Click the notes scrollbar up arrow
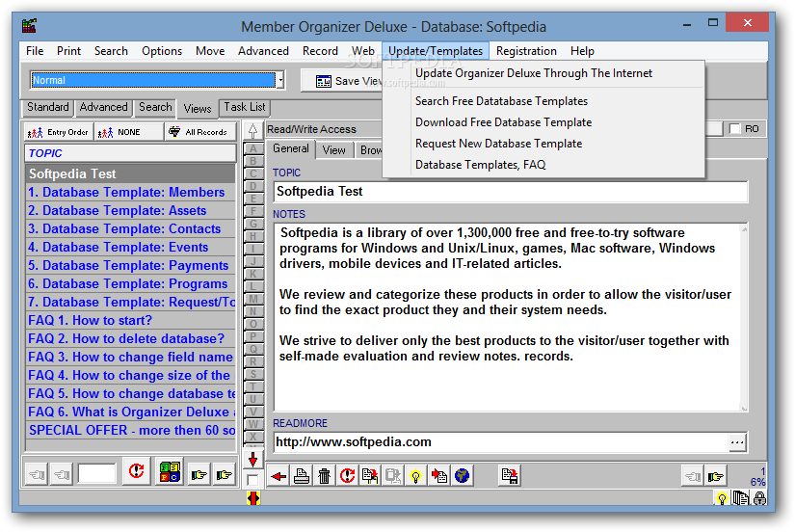 click(744, 229)
